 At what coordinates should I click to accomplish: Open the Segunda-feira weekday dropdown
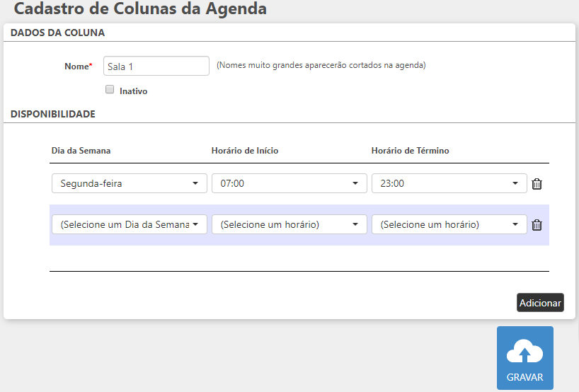point(129,183)
